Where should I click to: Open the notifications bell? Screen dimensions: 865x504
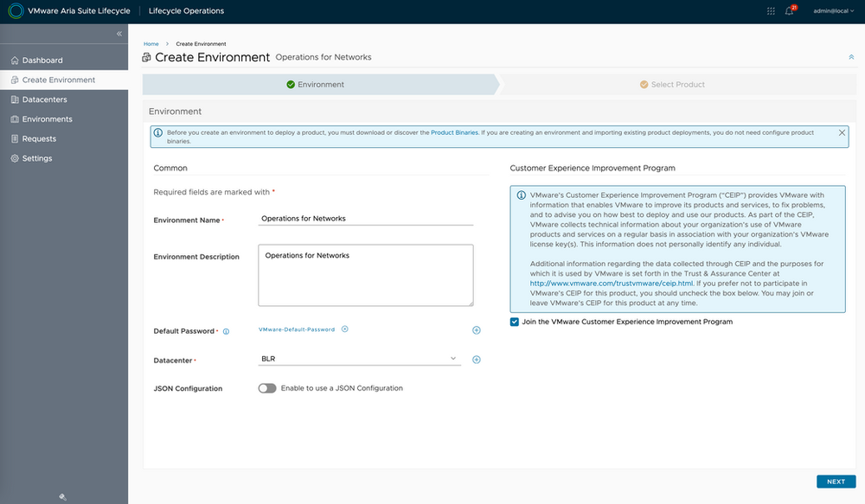tap(789, 11)
